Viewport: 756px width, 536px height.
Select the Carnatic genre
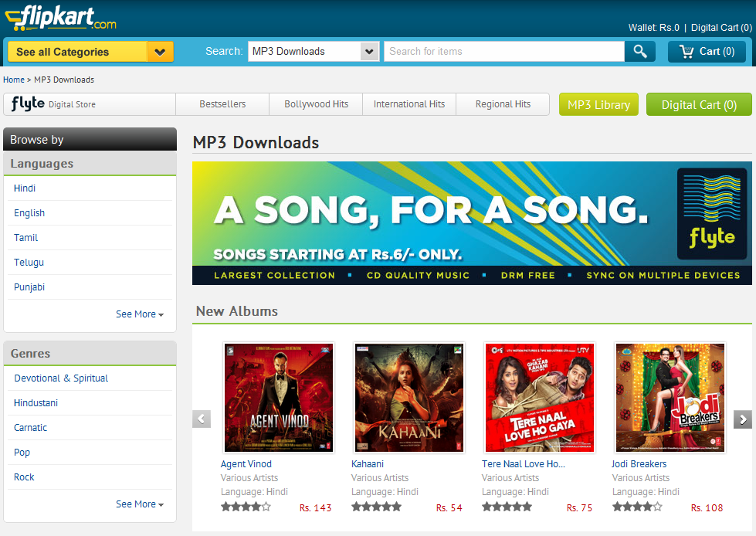(30, 428)
